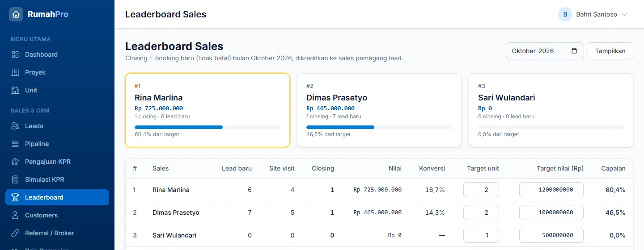Click the Unit icon in sidebar

pos(15,90)
